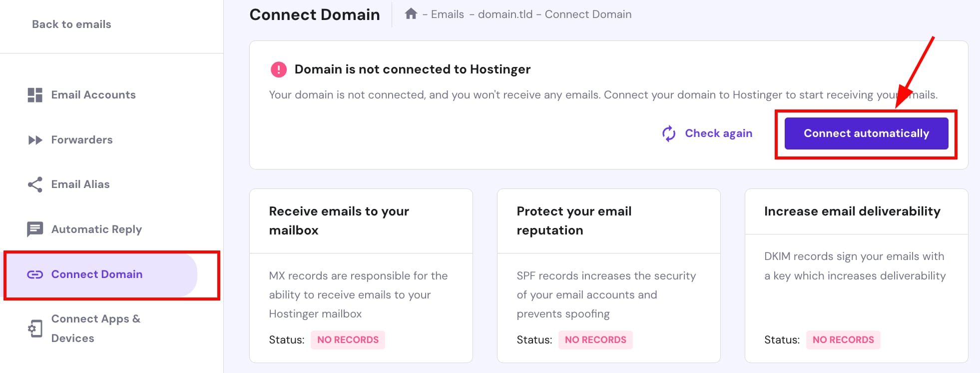Click the Automatic Reply chat icon
Screen dimensions: 980x373
[35, 229]
